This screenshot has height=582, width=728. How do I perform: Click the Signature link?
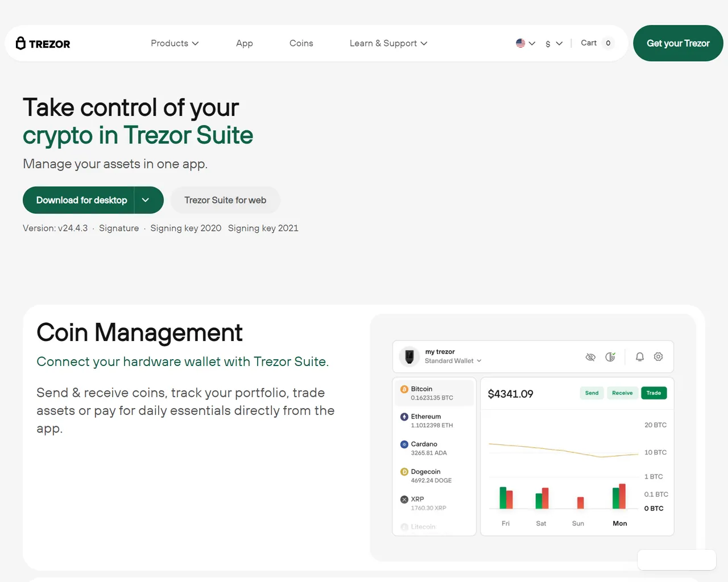click(119, 228)
